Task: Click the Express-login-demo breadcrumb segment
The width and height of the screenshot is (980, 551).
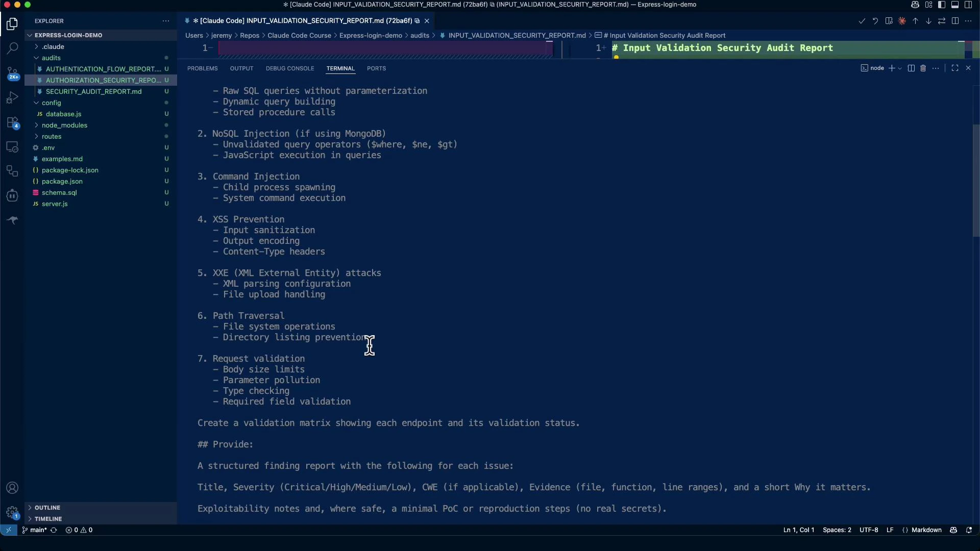Action: [x=371, y=36]
